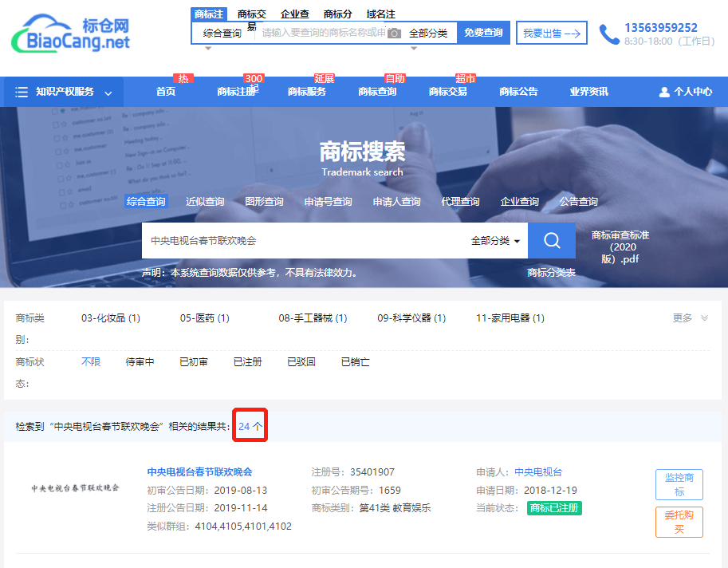Select status filter 待审中

pyautogui.click(x=140, y=362)
